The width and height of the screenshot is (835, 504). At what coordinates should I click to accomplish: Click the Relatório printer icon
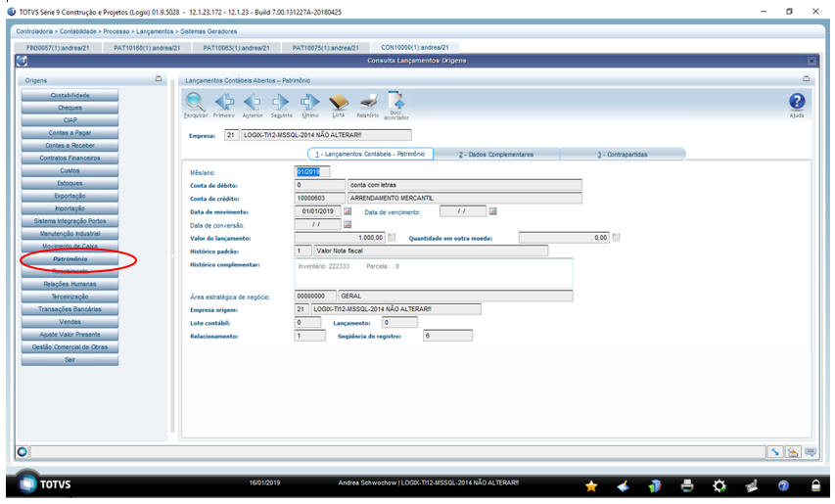[x=368, y=101]
